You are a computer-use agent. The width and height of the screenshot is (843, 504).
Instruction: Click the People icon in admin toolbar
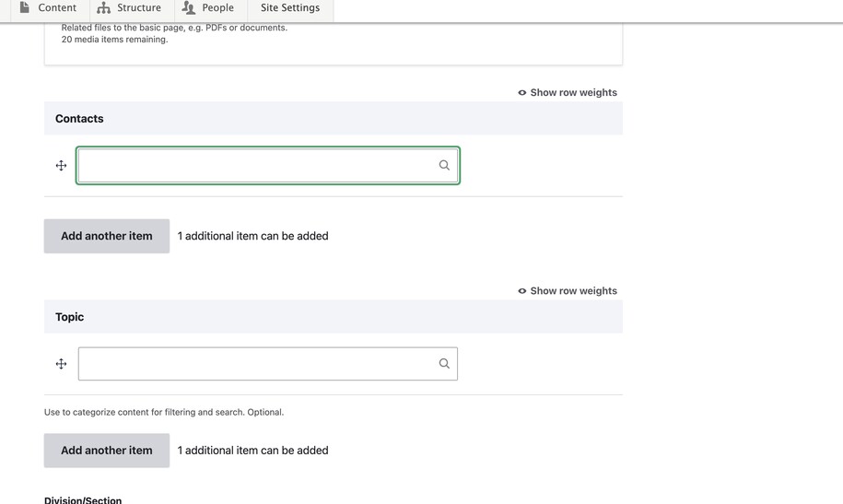coord(189,7)
